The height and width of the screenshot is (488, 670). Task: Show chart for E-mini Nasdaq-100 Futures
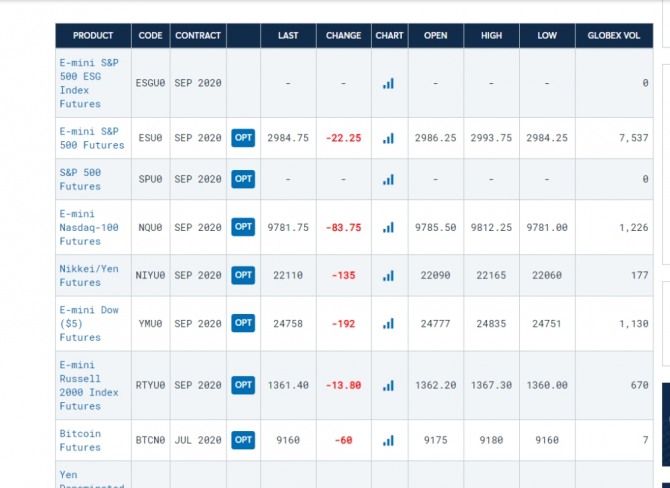pos(388,227)
